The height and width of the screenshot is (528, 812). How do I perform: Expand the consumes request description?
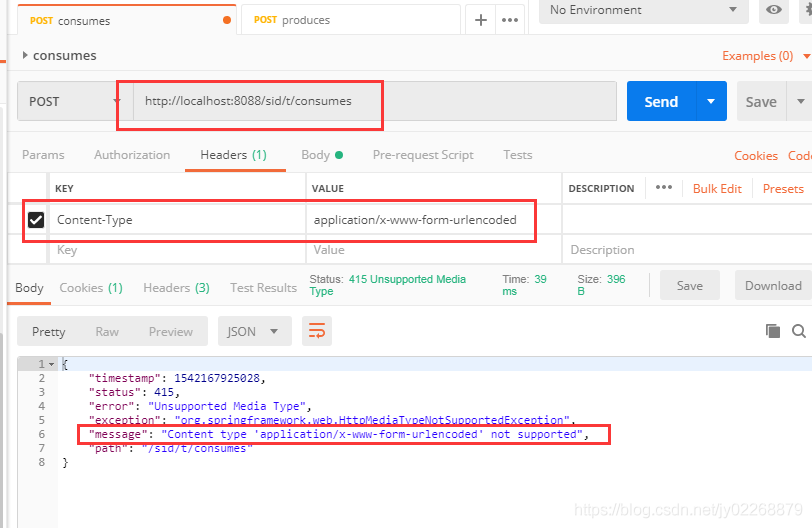tap(25, 55)
